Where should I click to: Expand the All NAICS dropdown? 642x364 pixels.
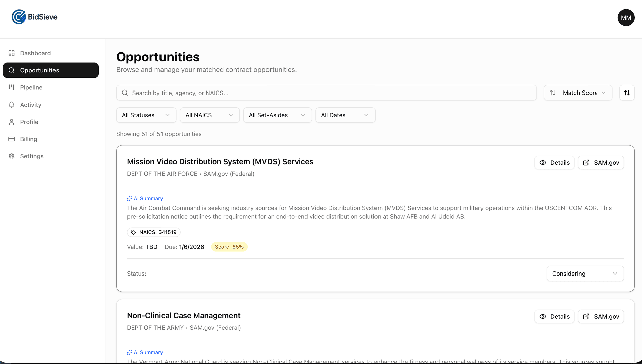pos(210,115)
